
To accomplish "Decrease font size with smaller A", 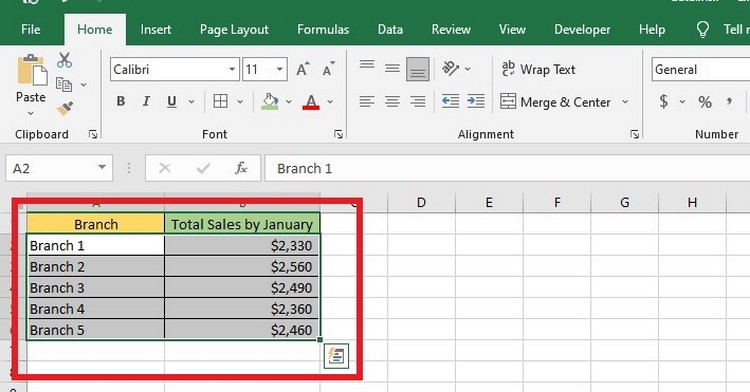I will (329, 70).
